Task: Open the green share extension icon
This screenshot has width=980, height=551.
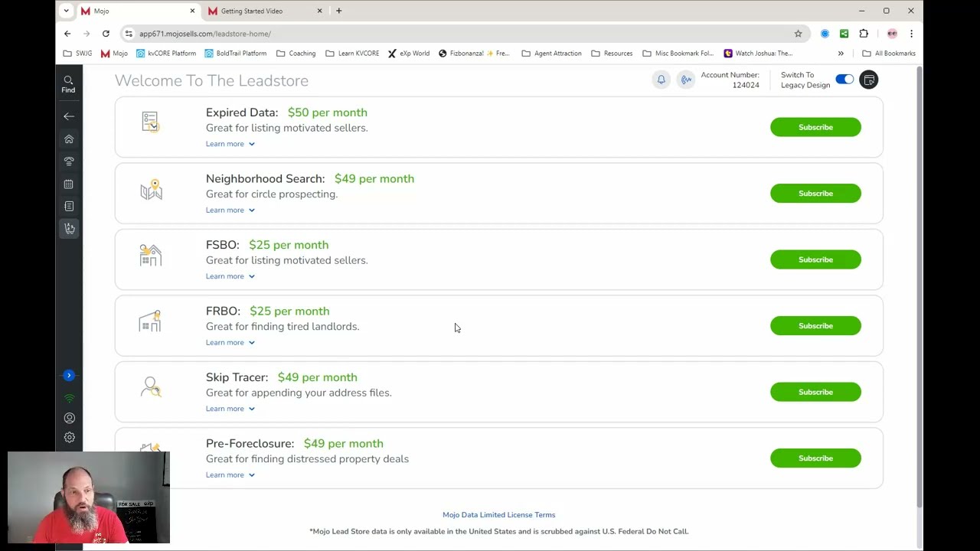Action: (x=844, y=34)
